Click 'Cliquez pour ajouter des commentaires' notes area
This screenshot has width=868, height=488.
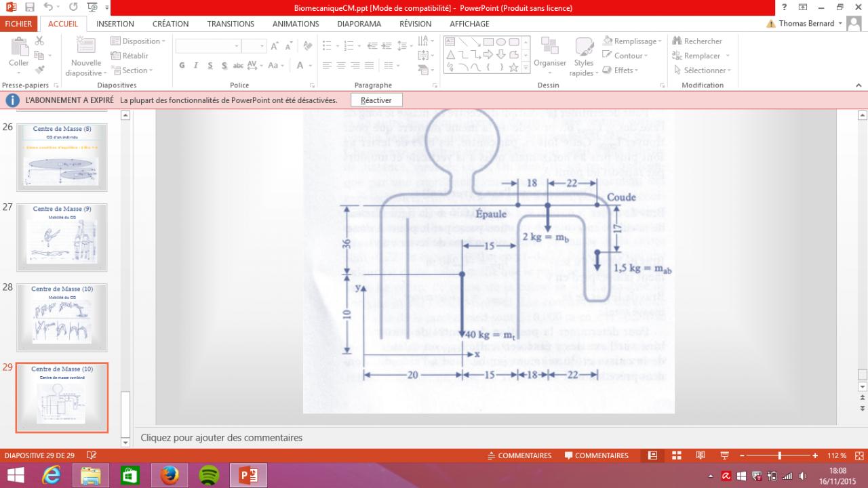pos(222,438)
